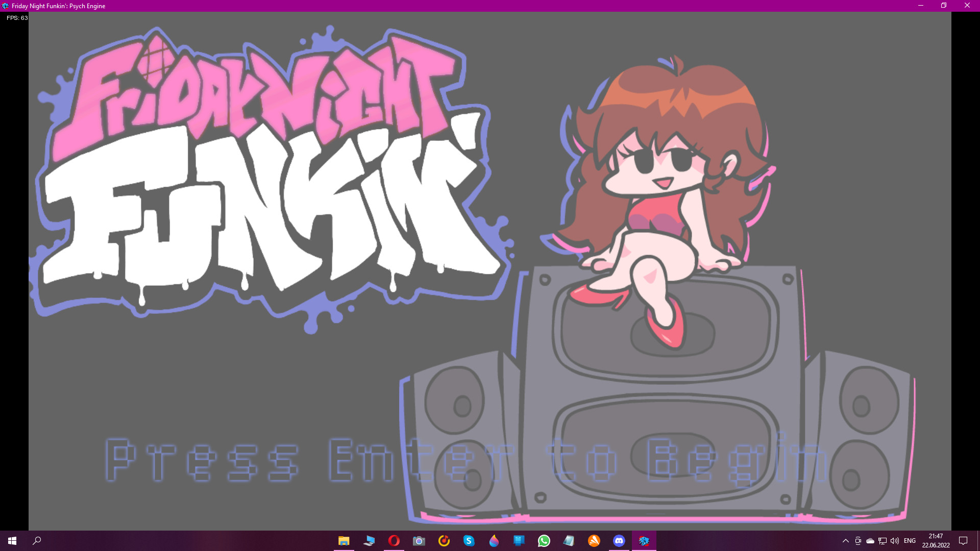Screen dimensions: 980x551
Task: Click the Friday Night Funkin' graffiti logo
Action: (271, 179)
